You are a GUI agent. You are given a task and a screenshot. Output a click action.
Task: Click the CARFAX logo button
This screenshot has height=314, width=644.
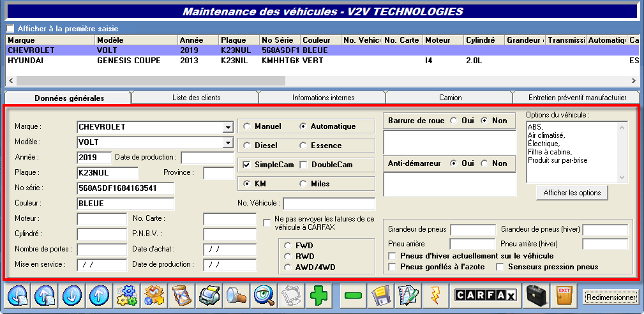(x=486, y=295)
